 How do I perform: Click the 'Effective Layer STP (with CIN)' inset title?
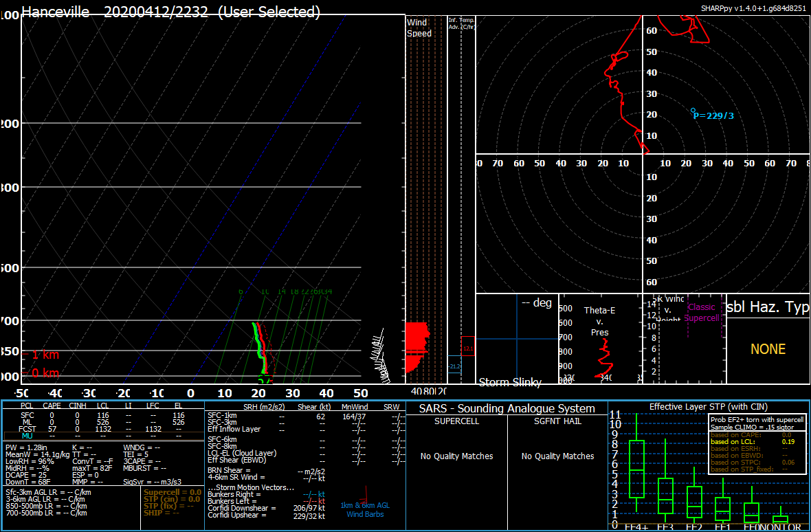[x=709, y=406]
